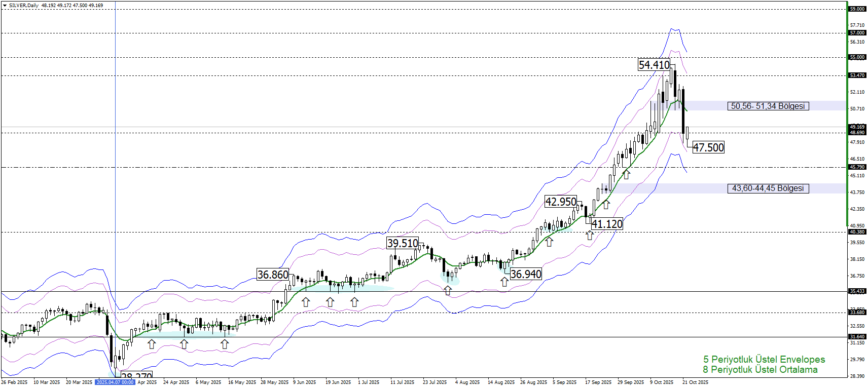Click the 29.790 price axis value

(x=857, y=360)
